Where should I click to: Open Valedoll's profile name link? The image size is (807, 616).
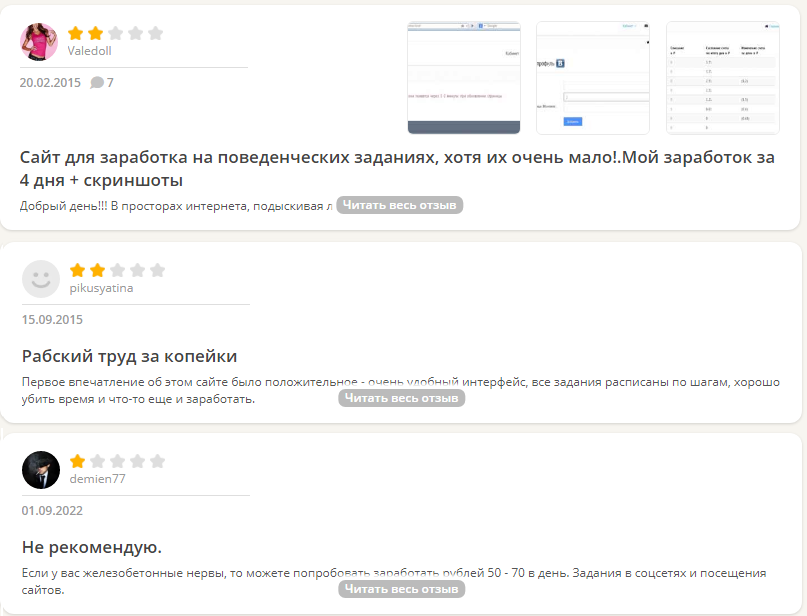click(90, 50)
